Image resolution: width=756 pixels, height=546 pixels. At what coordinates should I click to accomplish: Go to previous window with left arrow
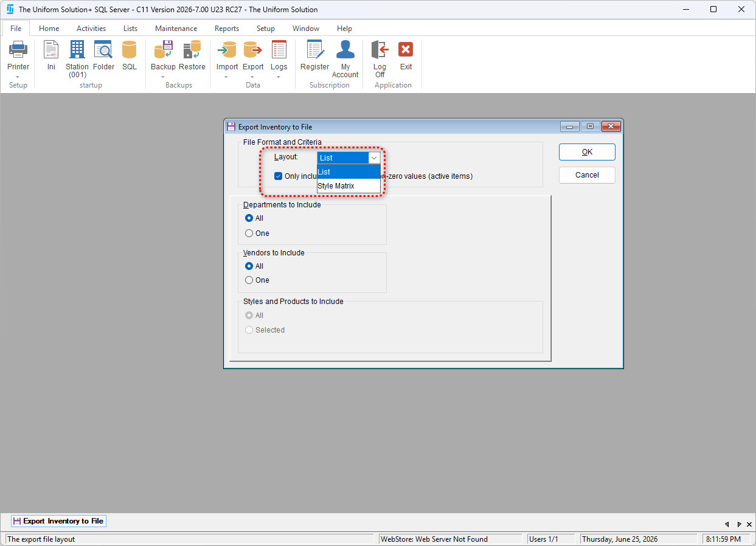(x=727, y=524)
